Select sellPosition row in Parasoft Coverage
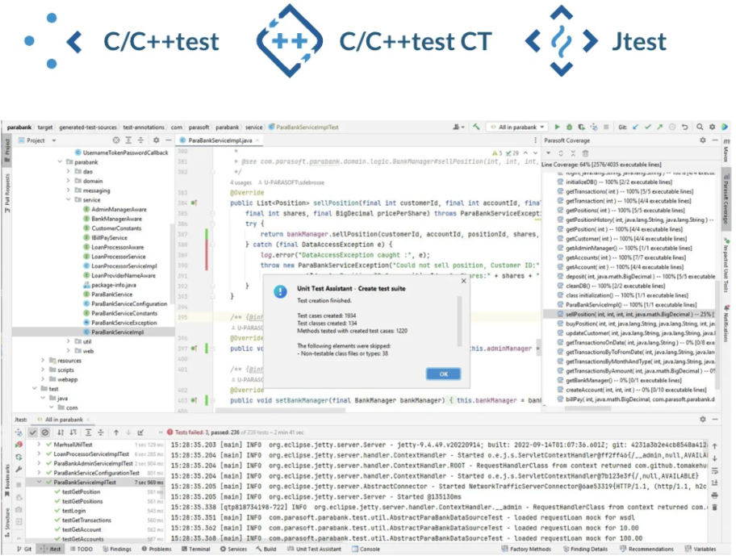 click(x=629, y=314)
